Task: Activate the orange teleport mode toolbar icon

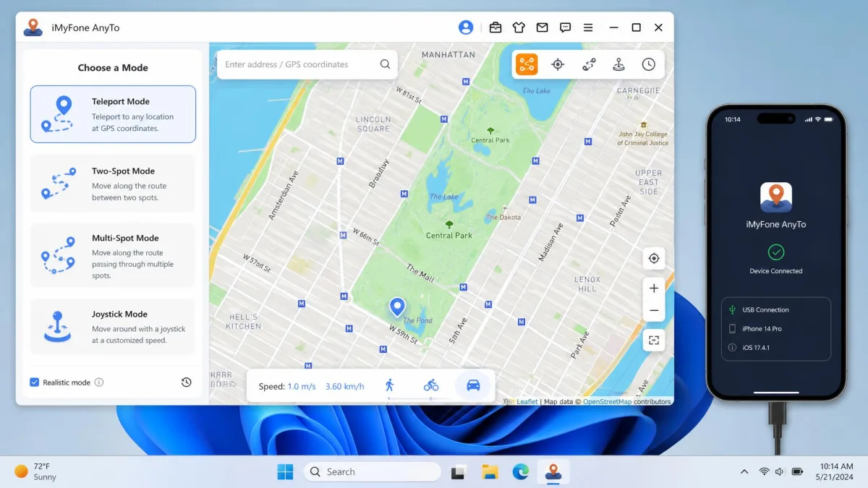Action: (527, 64)
